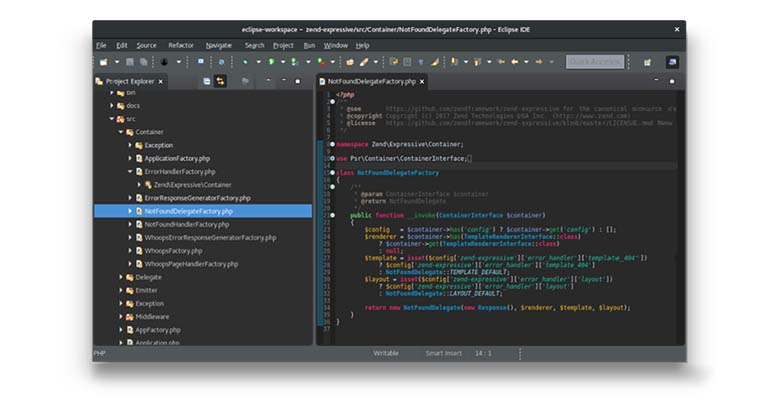Click the Previous Annotation arrow icon
768x403 pixels.
pyautogui.click(x=478, y=62)
